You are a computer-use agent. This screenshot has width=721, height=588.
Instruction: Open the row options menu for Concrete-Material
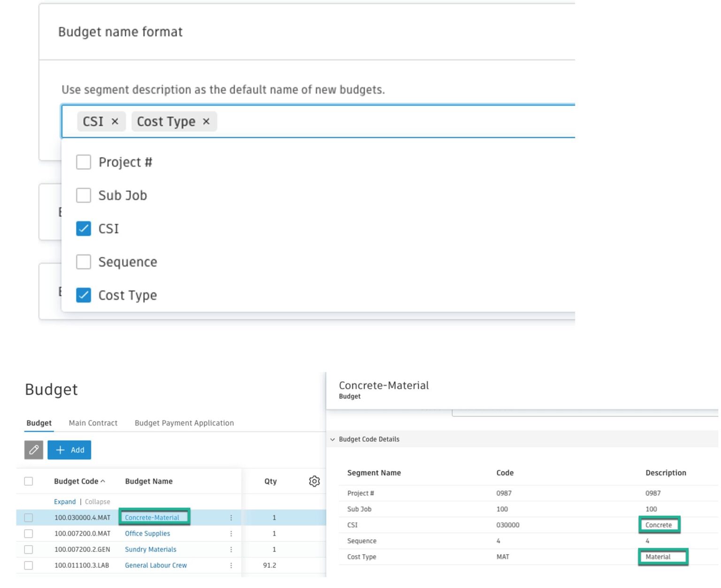click(230, 517)
